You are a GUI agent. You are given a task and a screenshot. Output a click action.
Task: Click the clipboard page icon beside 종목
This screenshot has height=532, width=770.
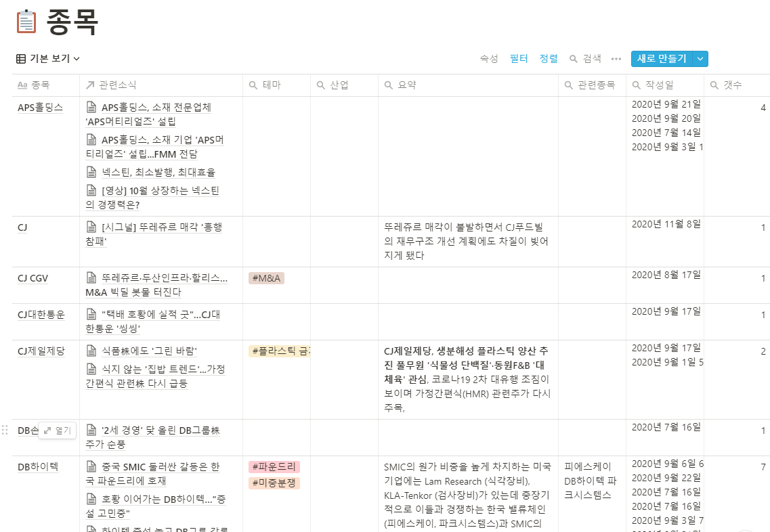(x=26, y=22)
